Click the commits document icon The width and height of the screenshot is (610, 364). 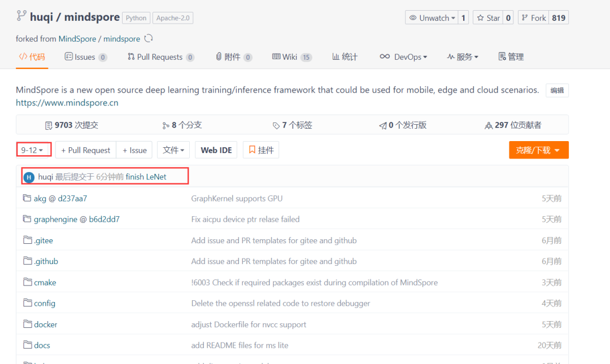click(49, 125)
